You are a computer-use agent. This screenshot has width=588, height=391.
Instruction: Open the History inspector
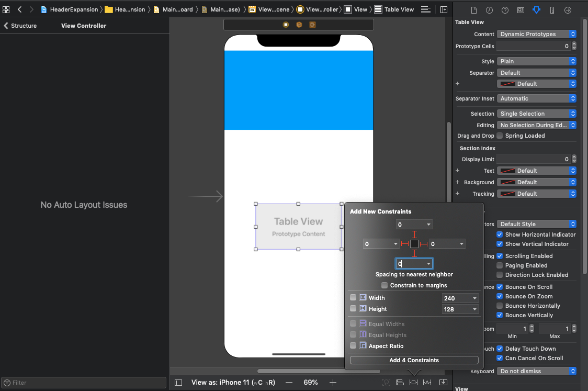(x=489, y=9)
